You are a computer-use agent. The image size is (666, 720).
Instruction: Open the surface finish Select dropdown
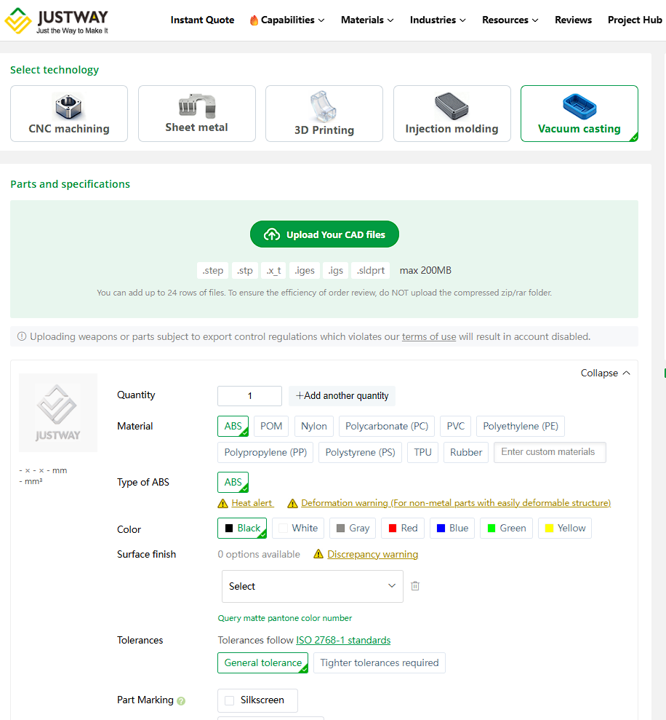pos(312,586)
